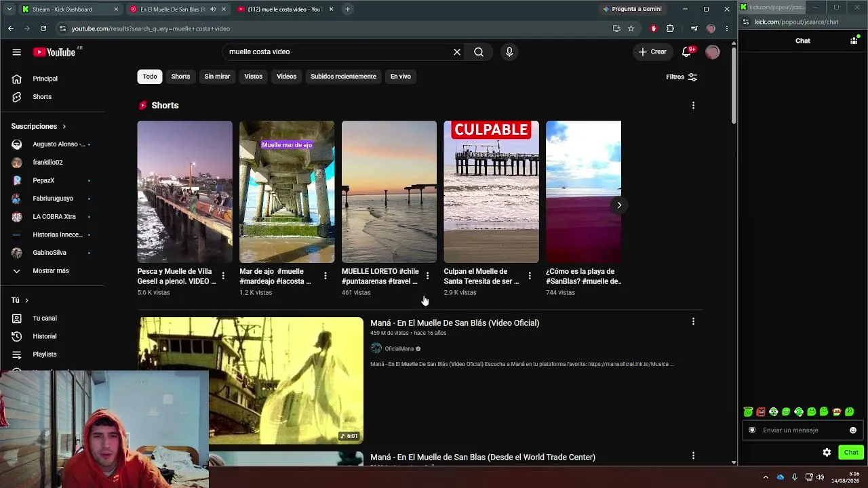Open options for Pesca y Muelle short
868x488 pixels.
tap(223, 276)
